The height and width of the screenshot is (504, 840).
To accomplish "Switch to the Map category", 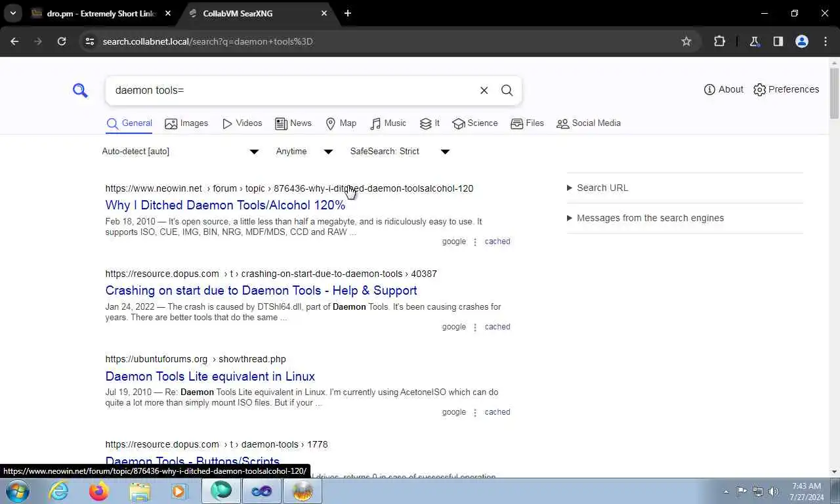I will coord(341,123).
